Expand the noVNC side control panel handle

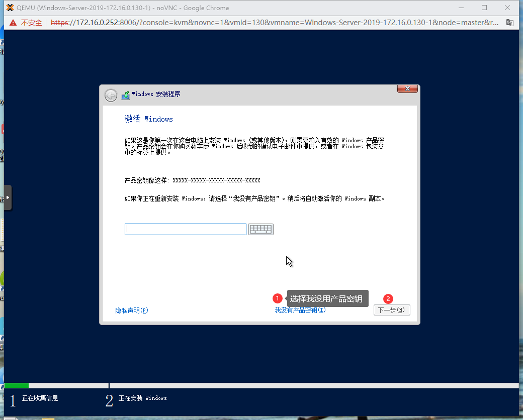click(x=8, y=197)
